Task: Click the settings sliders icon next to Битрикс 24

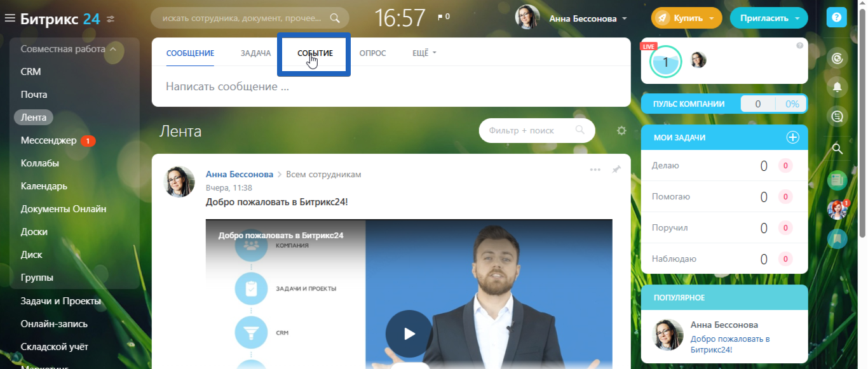Action: [x=111, y=19]
